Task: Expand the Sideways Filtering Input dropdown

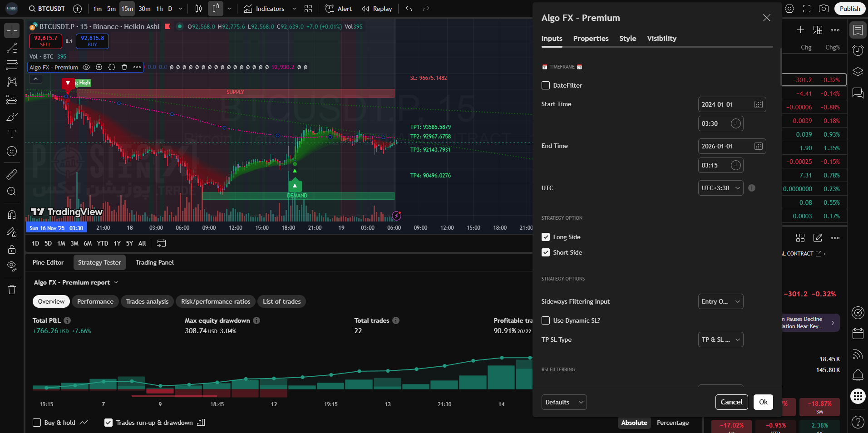Action: coord(720,301)
